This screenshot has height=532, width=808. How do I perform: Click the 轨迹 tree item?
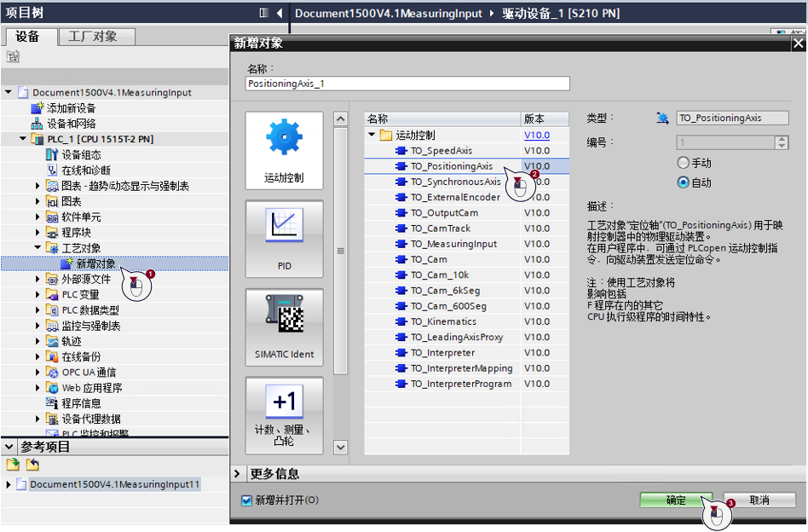[72, 341]
